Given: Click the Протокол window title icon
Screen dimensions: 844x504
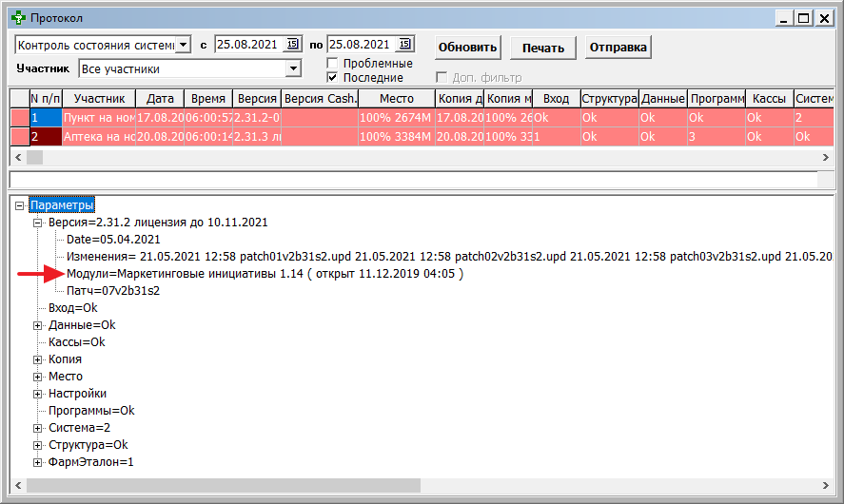Looking at the screenshot, I should pos(16,17).
